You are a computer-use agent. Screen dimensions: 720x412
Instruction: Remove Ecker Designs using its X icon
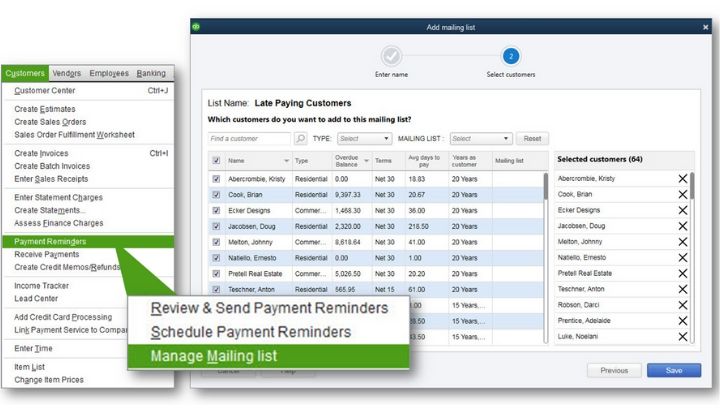pyautogui.click(x=683, y=211)
